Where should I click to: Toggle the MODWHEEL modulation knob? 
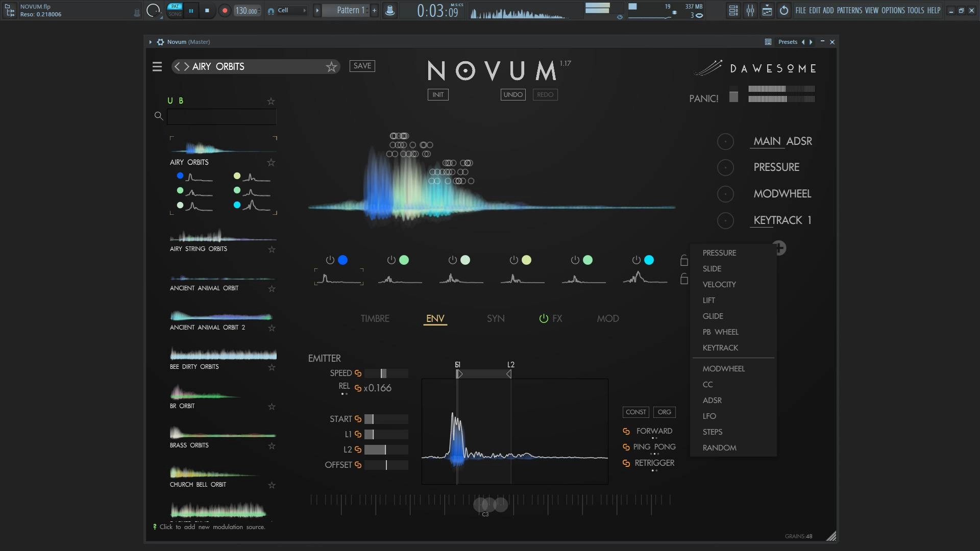725,194
